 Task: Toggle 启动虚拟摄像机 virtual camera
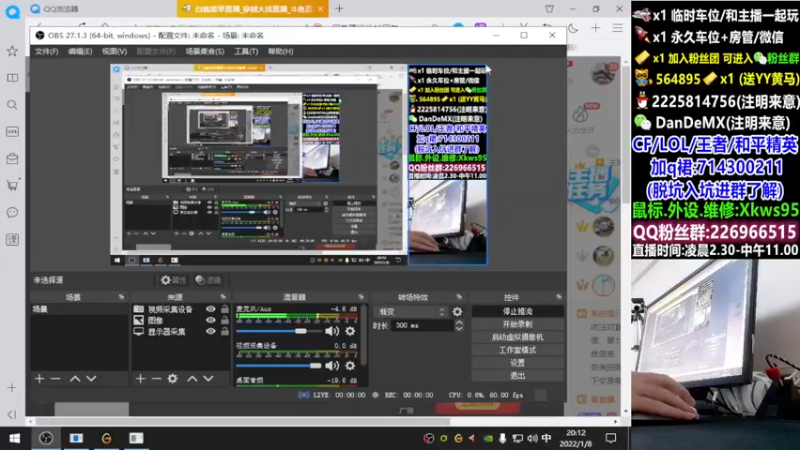click(x=517, y=337)
